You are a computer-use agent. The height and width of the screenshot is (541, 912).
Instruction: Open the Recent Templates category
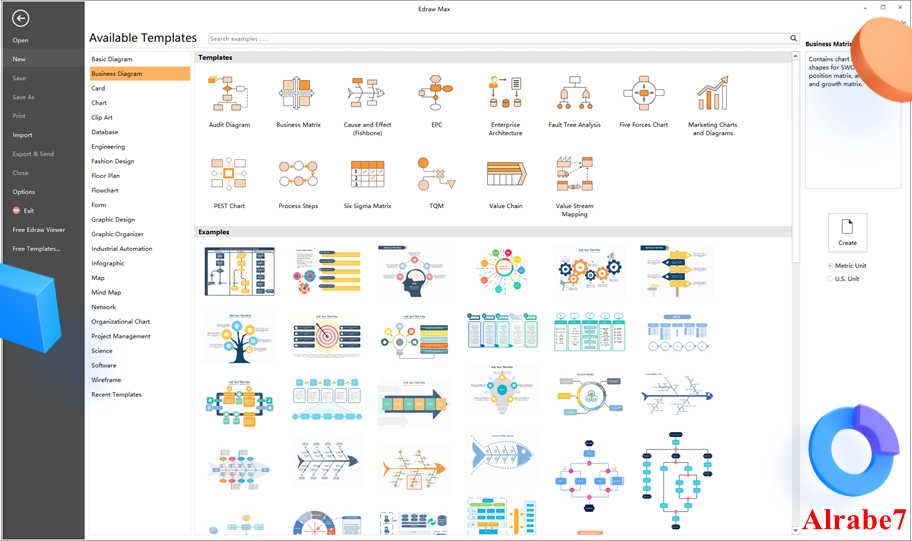[116, 394]
